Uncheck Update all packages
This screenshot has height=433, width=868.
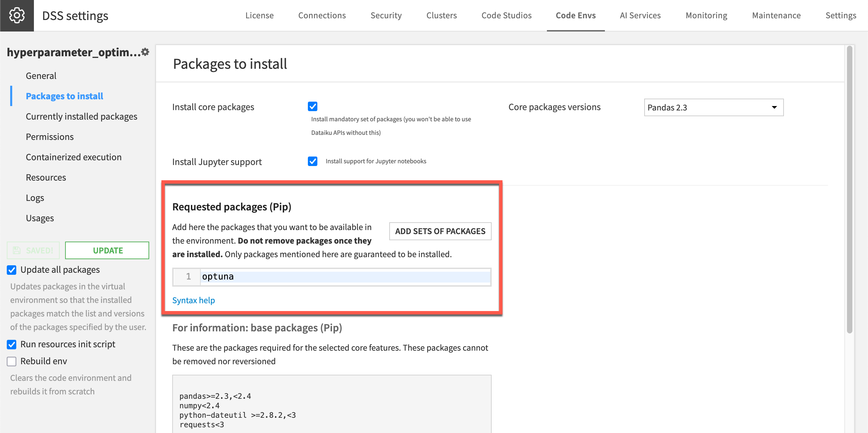tap(12, 270)
